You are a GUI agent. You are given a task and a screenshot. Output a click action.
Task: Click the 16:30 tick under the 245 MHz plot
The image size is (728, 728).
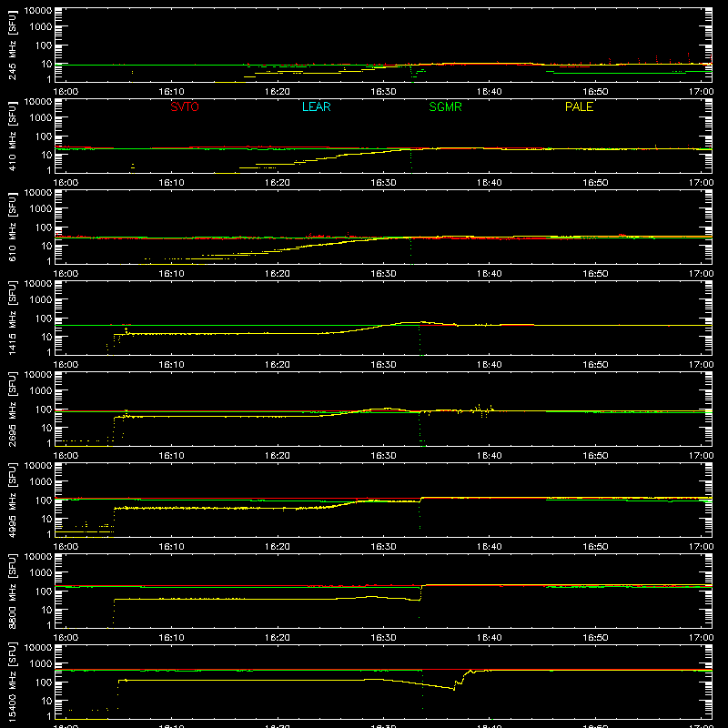coord(383,92)
